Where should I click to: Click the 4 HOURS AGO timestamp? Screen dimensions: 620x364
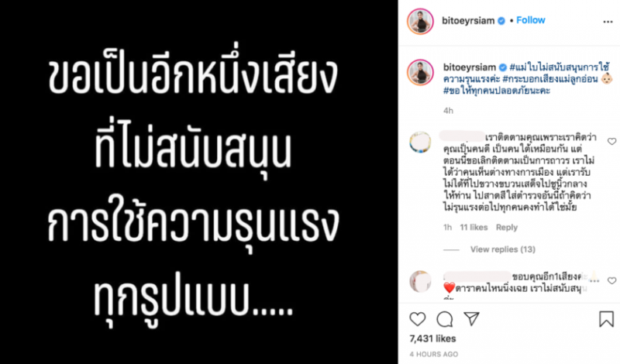click(434, 354)
